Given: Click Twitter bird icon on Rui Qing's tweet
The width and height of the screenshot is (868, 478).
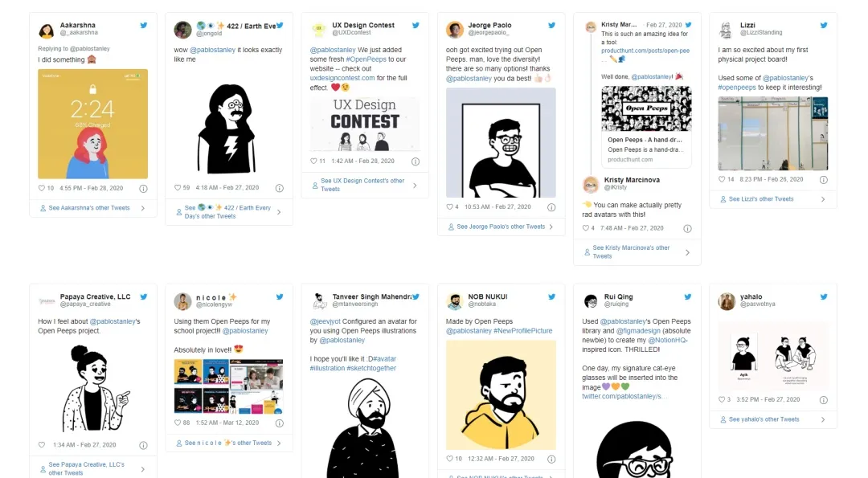Looking at the screenshot, I should tap(687, 297).
